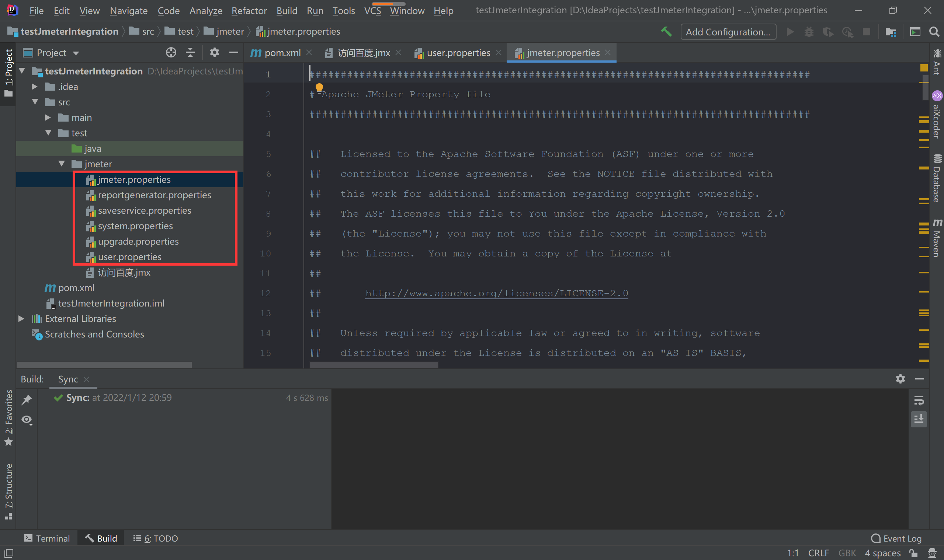Expand the main folder in tree
944x560 pixels.
[48, 118]
